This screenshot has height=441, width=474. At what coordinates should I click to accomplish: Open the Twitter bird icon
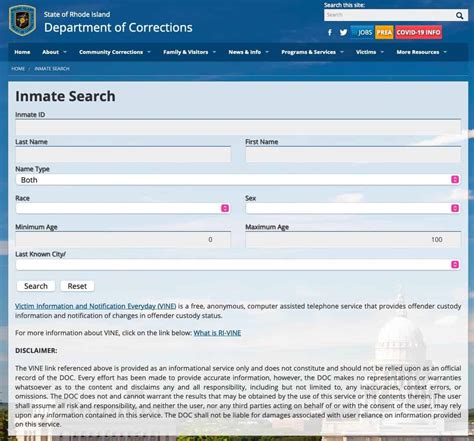pyautogui.click(x=343, y=32)
